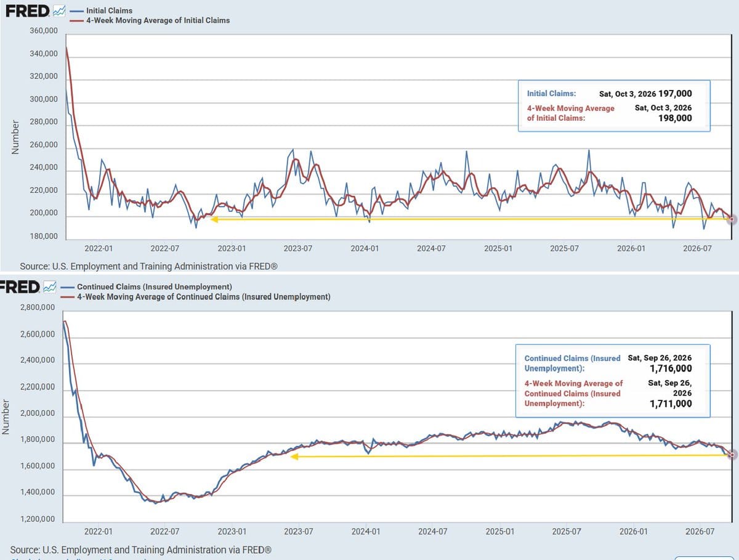
Task: Click the 300,000 y-axis label
Action: pos(43,100)
